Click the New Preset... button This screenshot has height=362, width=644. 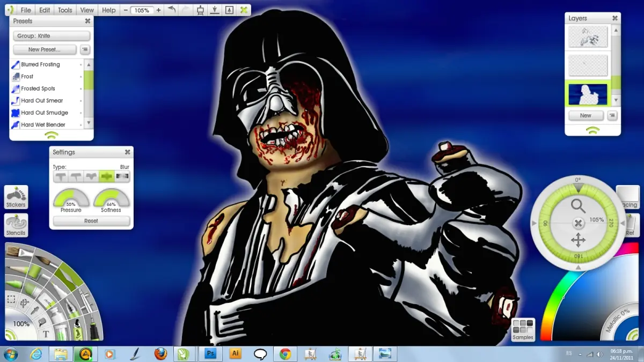click(45, 49)
